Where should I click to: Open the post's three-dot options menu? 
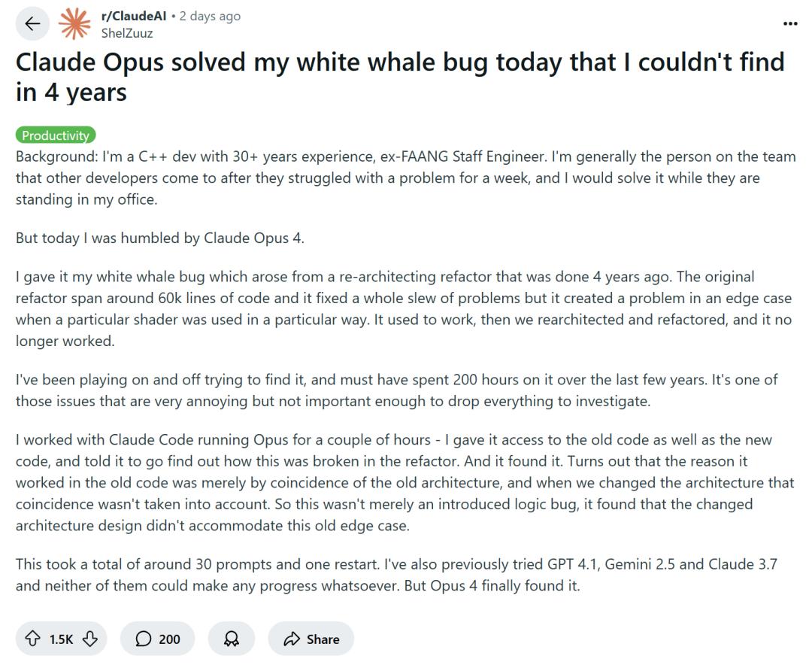coord(789,24)
